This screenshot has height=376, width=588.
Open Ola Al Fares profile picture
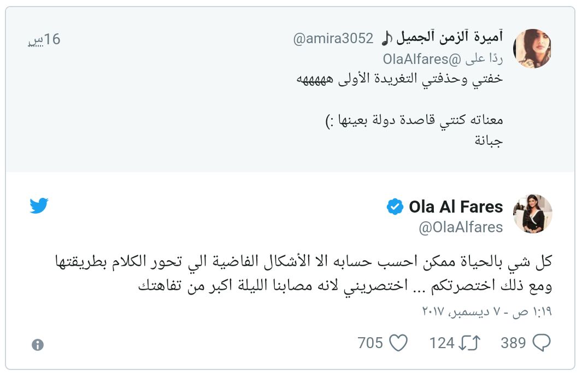[x=533, y=214]
